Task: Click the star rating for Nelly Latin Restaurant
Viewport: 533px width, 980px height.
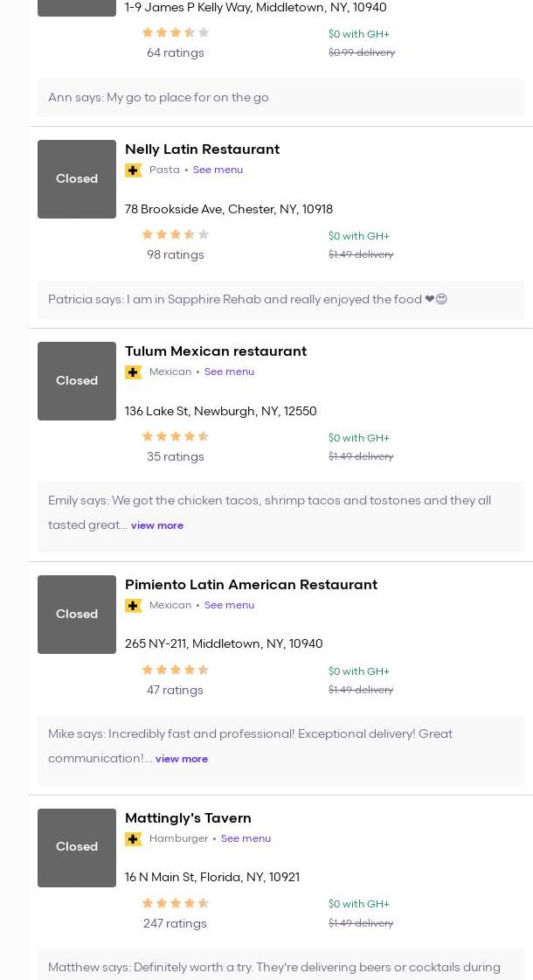Action: tap(176, 234)
